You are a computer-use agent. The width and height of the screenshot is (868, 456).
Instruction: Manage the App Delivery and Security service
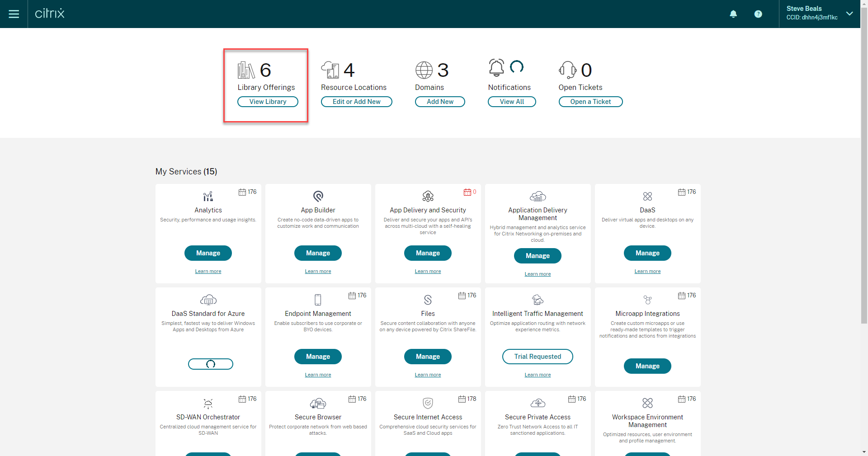[x=428, y=253]
